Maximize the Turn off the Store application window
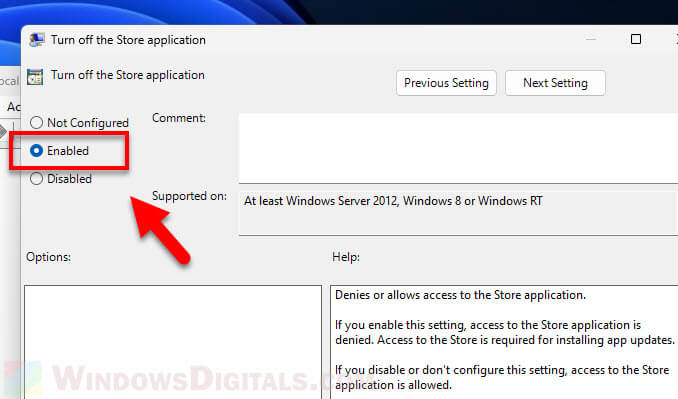The width and height of the screenshot is (678, 399). coord(636,39)
